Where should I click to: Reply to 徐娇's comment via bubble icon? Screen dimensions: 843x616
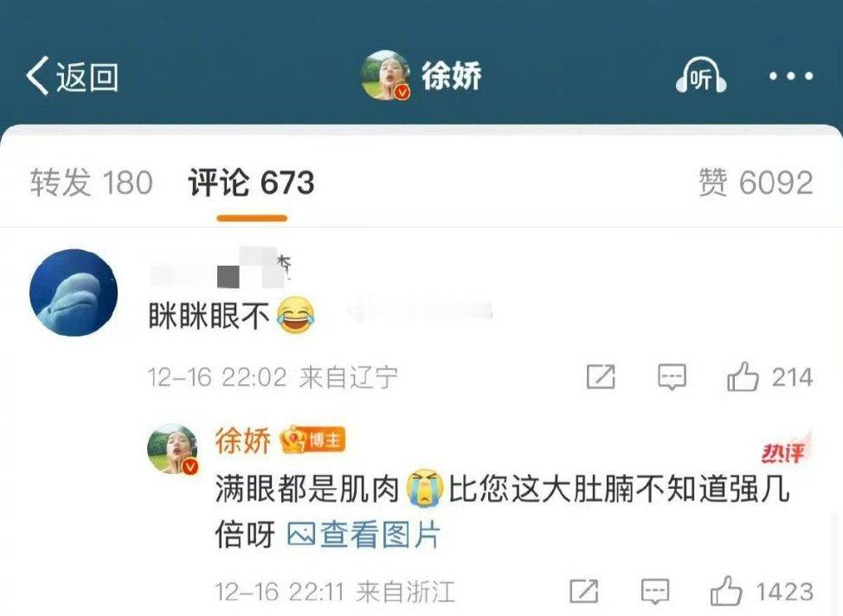(x=655, y=591)
